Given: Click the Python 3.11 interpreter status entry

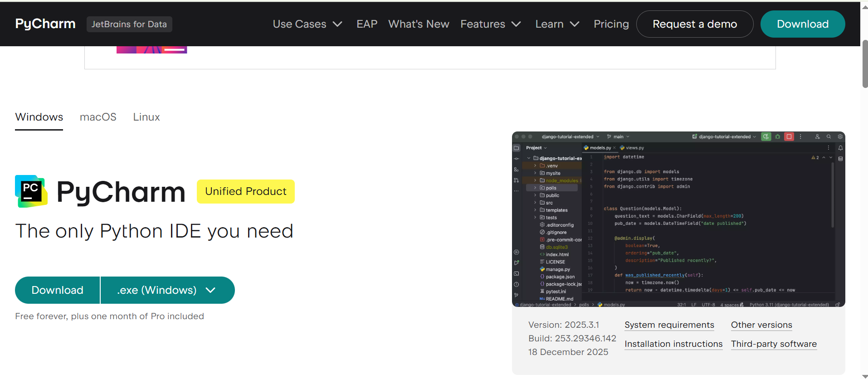Looking at the screenshot, I should point(789,305).
